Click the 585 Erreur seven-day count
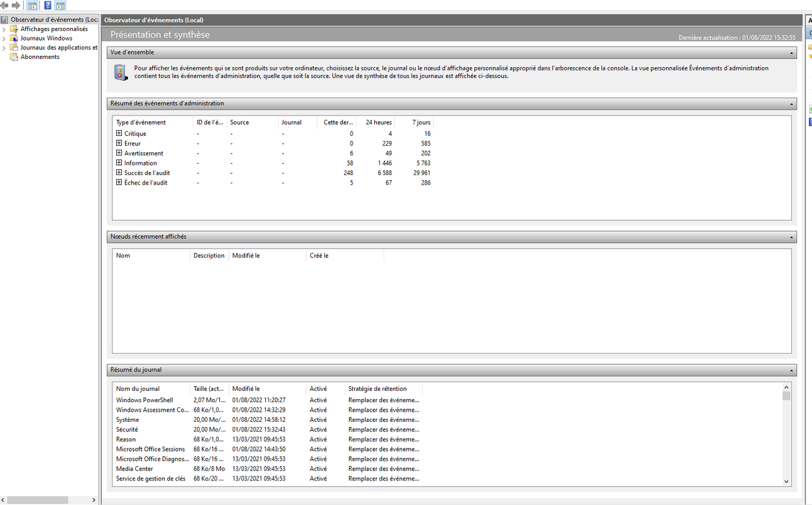The width and height of the screenshot is (812, 505). tap(424, 143)
